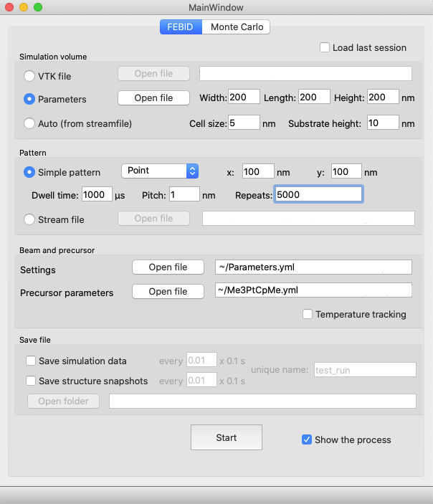
Task: Click the Start button
Action: 227,437
